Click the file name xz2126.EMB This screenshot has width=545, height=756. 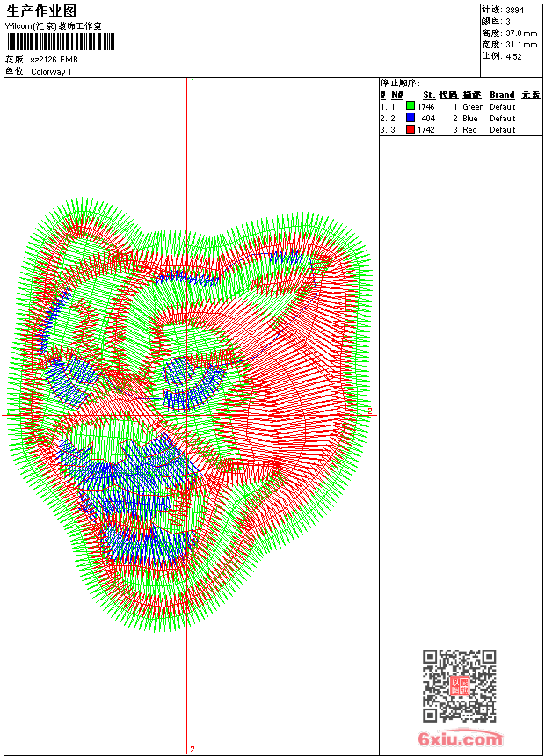(x=54, y=60)
